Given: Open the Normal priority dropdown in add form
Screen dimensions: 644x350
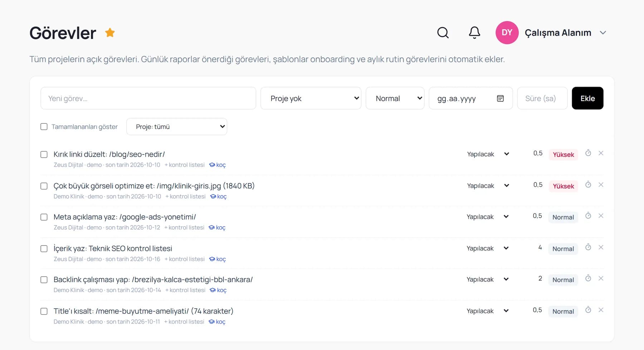Looking at the screenshot, I should [x=395, y=98].
